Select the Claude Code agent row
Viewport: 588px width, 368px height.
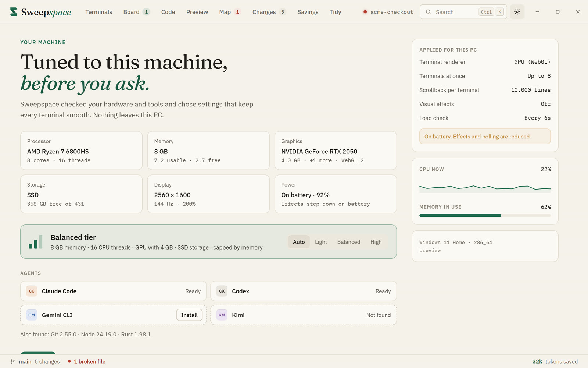click(x=113, y=291)
